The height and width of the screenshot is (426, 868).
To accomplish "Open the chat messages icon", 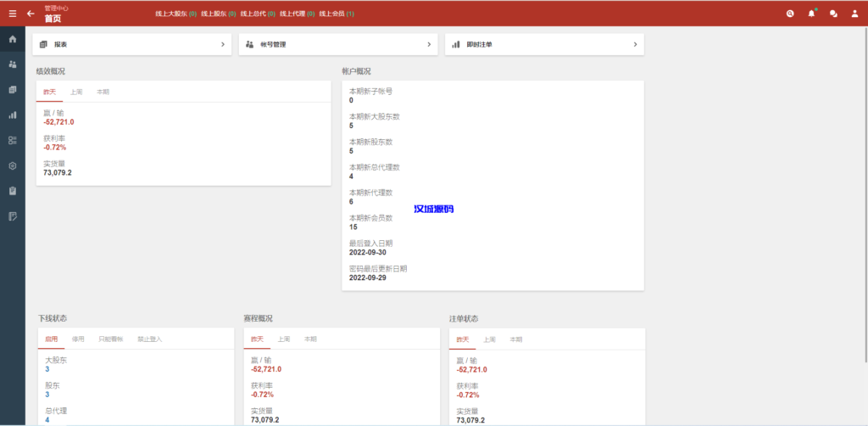I will pyautogui.click(x=833, y=14).
